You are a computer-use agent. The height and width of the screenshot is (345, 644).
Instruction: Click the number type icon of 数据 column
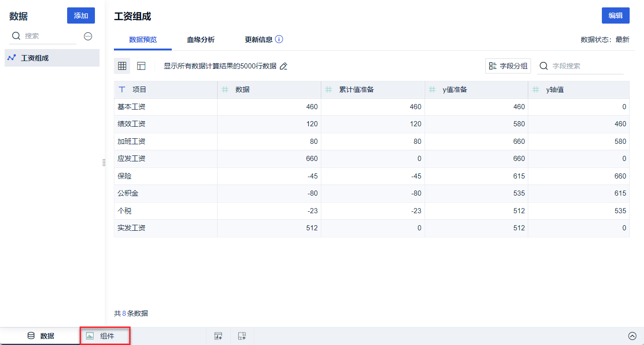coord(225,90)
